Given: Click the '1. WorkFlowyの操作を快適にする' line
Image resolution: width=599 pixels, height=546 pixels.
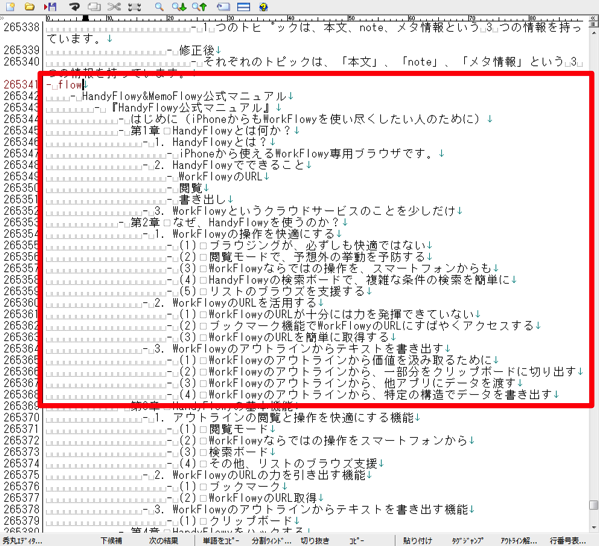Looking at the screenshot, I should pyautogui.click(x=244, y=234).
